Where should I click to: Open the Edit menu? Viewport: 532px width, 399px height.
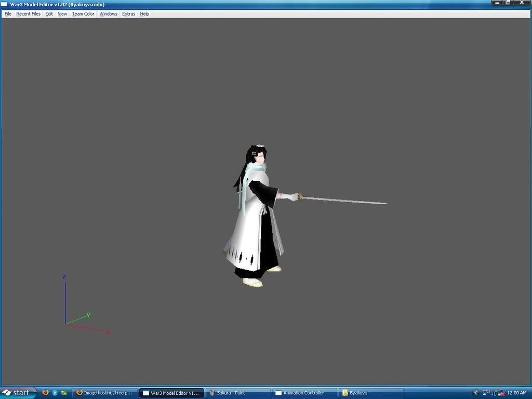[49, 14]
